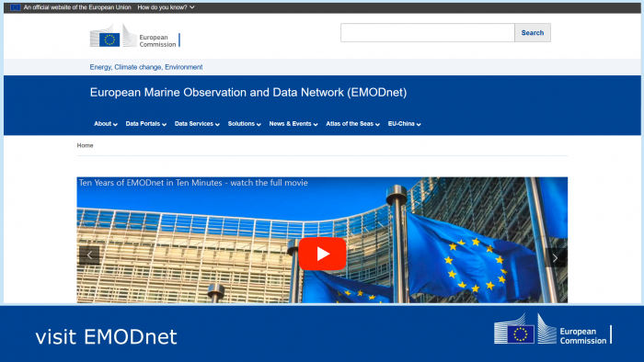Expand the "How do you know?" dropdown
Image resolution: width=644 pixels, height=362 pixels.
166,7
